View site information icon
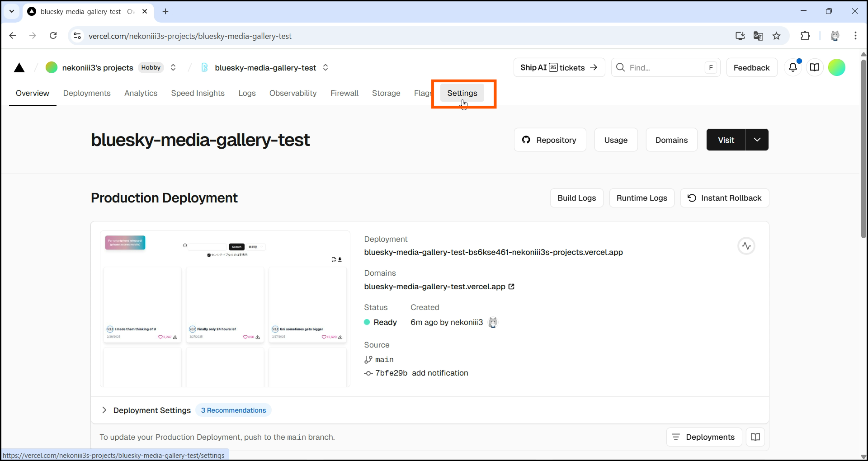The height and width of the screenshot is (461, 868). pyautogui.click(x=77, y=36)
